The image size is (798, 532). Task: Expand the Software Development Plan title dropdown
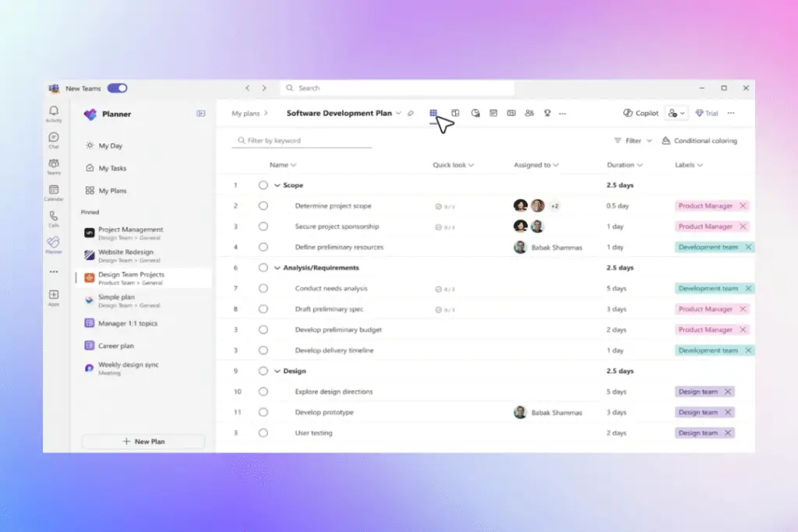pyautogui.click(x=398, y=113)
